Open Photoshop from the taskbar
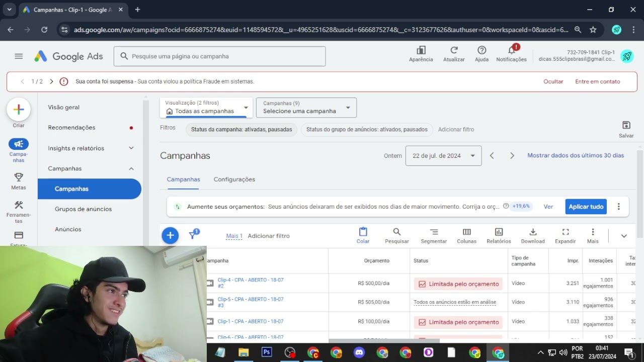This screenshot has width=644, height=362. 267,352
